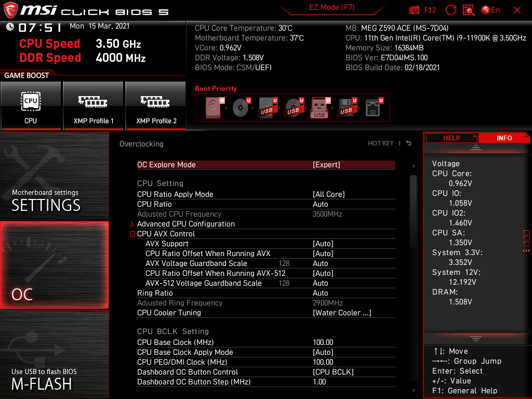Image resolution: width=532 pixels, height=399 pixels.
Task: Select the USB CD-ROM boot device
Action: click(x=295, y=108)
